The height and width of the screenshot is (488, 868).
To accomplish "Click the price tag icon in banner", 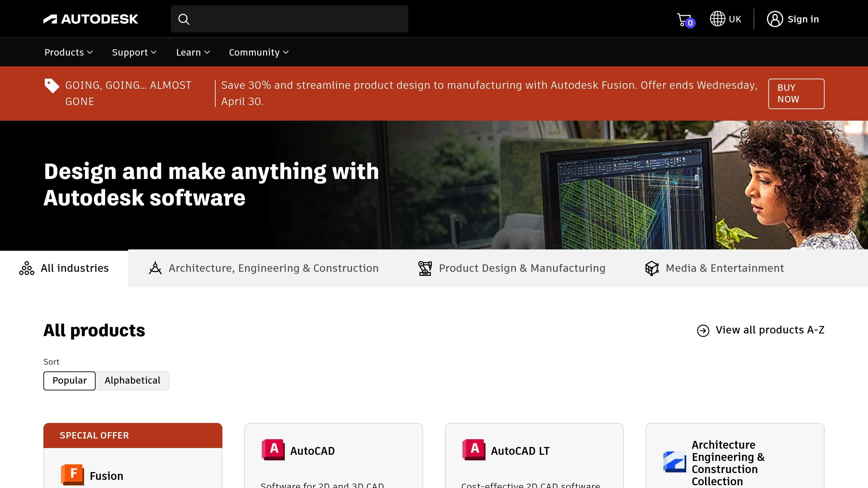I will point(52,86).
